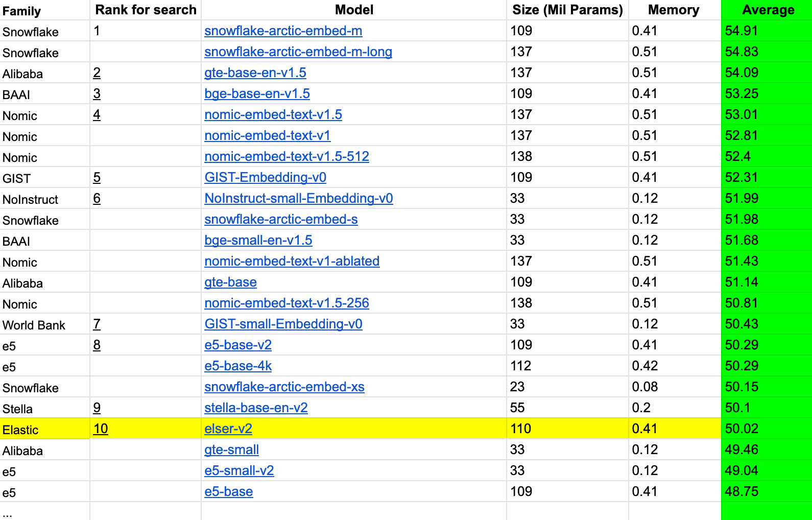Image resolution: width=812 pixels, height=520 pixels.
Task: Click snowflake-arctic-embed-s link
Action: point(281,220)
